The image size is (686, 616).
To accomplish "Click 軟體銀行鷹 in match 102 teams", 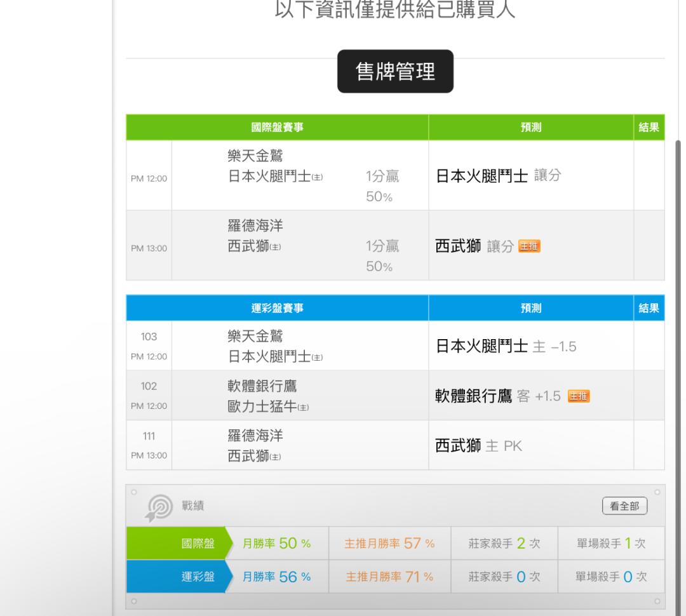I will (262, 386).
